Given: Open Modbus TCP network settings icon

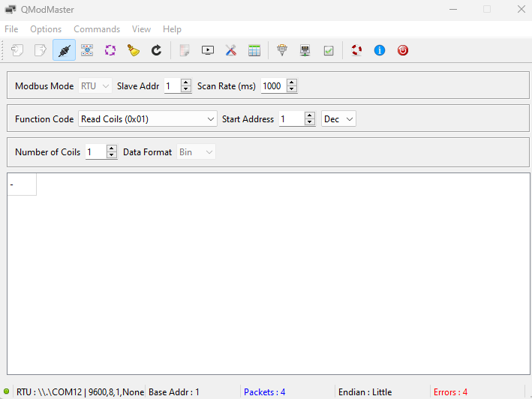Looking at the screenshot, I should click(305, 50).
